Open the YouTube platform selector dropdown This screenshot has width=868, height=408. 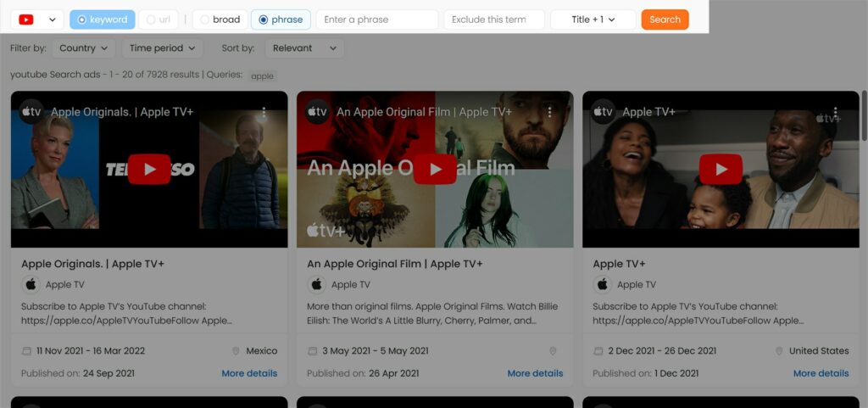click(x=37, y=20)
